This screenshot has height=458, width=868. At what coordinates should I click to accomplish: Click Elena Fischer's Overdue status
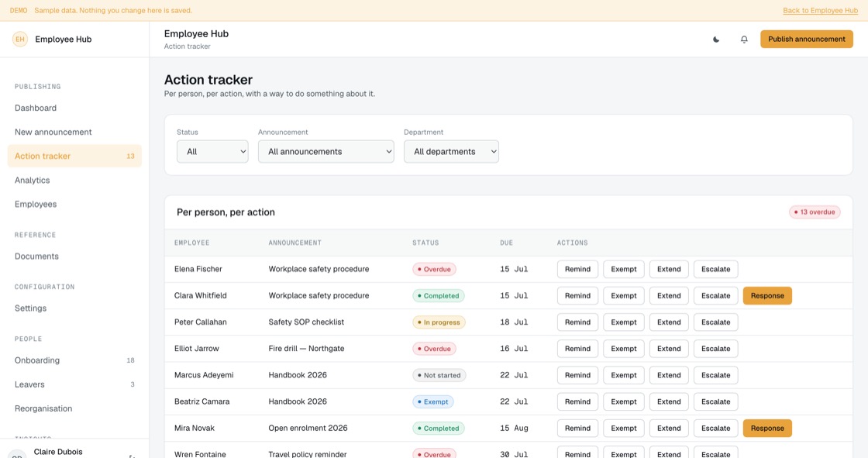434,269
